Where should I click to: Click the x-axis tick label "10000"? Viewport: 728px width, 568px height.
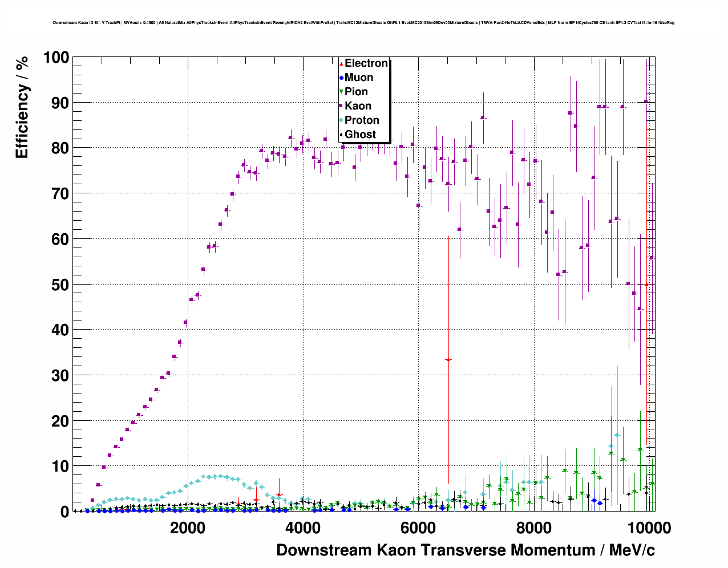[648, 528]
